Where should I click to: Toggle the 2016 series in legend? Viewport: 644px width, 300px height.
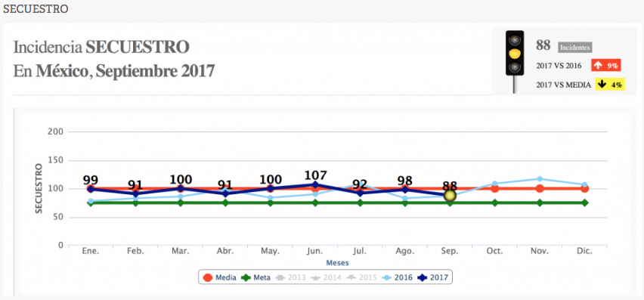(397, 277)
